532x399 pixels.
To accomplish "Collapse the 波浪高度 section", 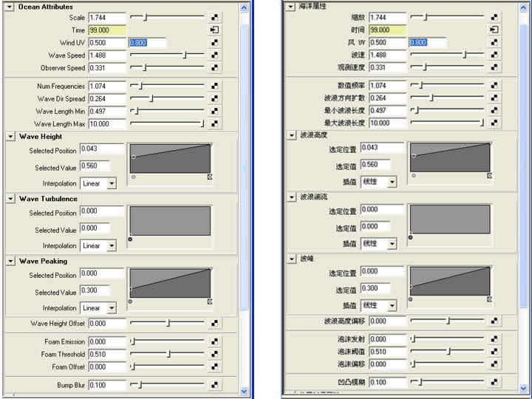I will click(292, 135).
